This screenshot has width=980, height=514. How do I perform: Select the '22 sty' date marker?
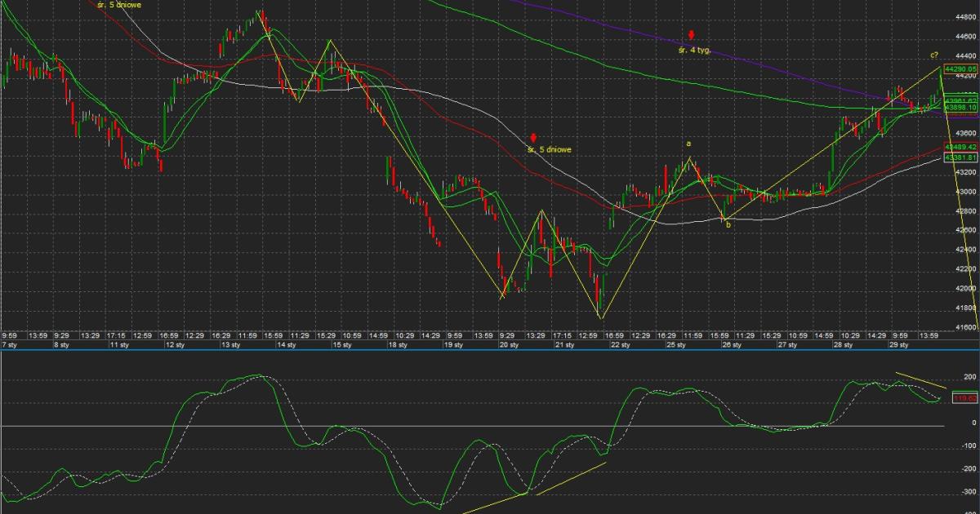[621, 345]
